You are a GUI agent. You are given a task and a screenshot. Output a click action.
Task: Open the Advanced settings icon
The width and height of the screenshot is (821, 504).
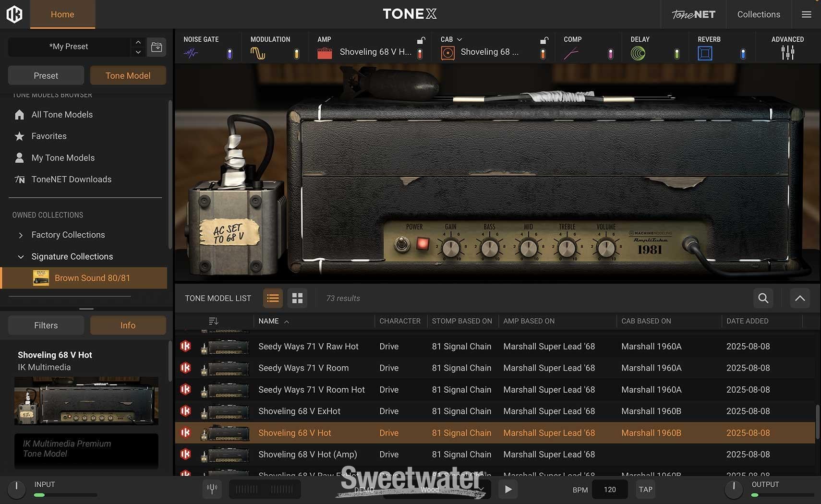click(x=787, y=52)
